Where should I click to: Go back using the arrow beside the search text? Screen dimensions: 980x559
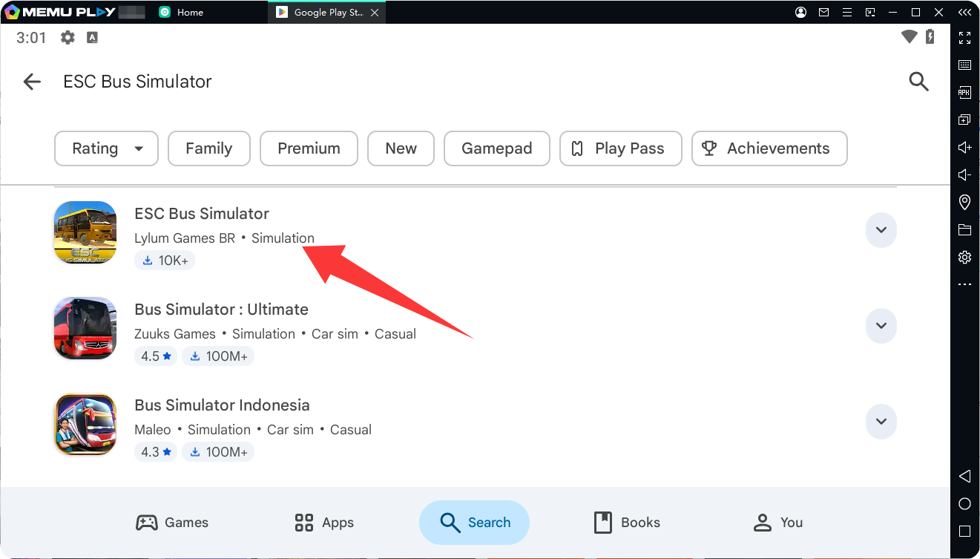[32, 82]
